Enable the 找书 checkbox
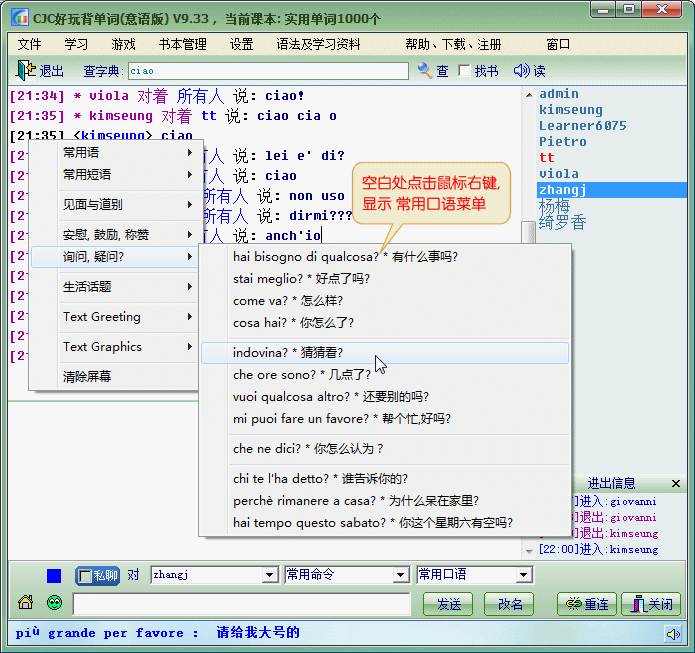 [x=464, y=71]
